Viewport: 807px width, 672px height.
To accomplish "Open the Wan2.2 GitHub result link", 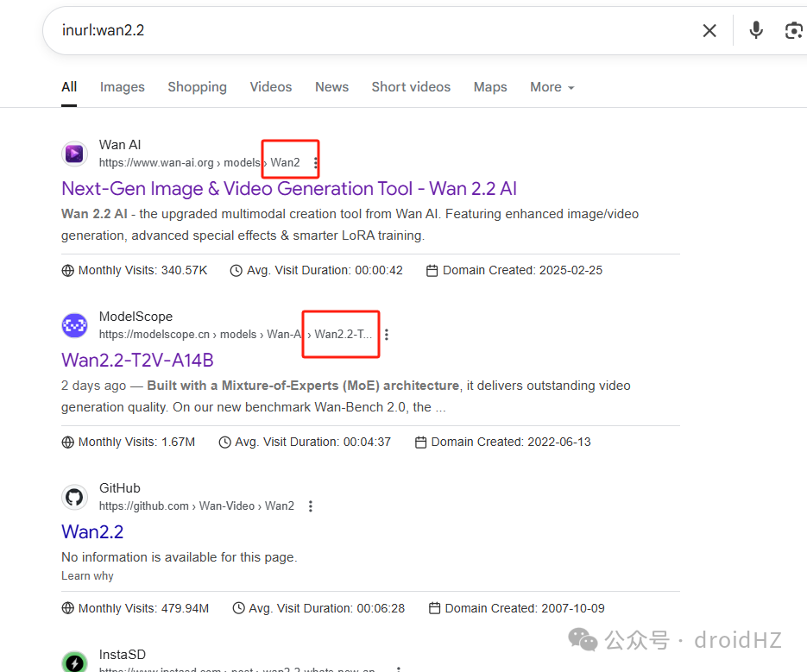I will point(92,531).
